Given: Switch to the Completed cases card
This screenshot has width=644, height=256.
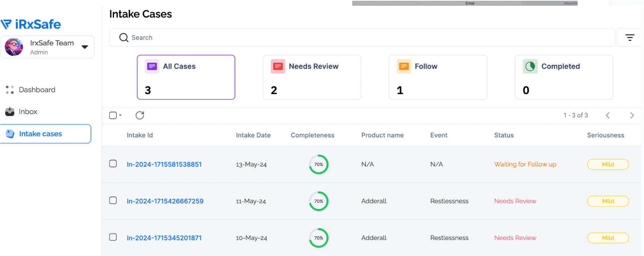Looking at the screenshot, I should pos(563,77).
